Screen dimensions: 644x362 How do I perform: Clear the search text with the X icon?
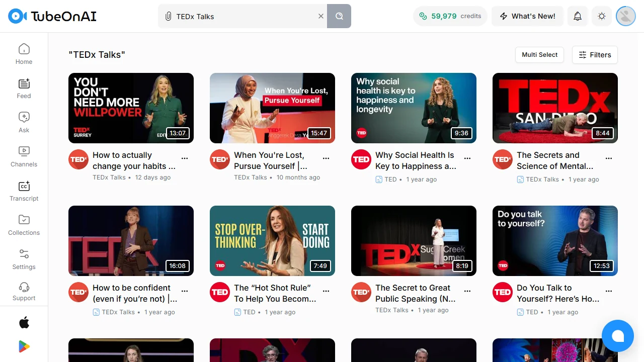click(321, 16)
